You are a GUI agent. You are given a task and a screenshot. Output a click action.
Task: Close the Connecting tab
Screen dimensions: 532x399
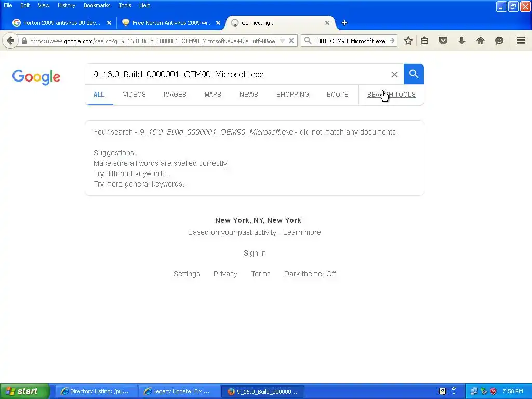(x=327, y=23)
